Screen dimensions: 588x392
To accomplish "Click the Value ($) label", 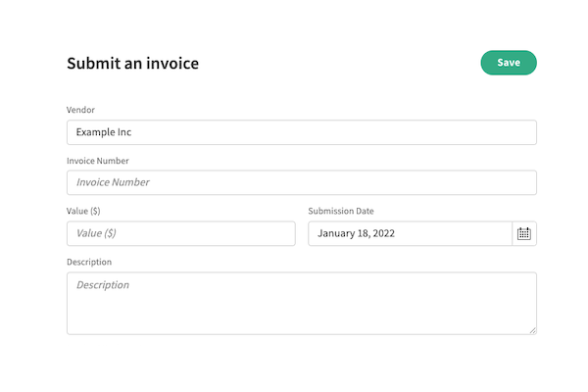I will [x=83, y=211].
